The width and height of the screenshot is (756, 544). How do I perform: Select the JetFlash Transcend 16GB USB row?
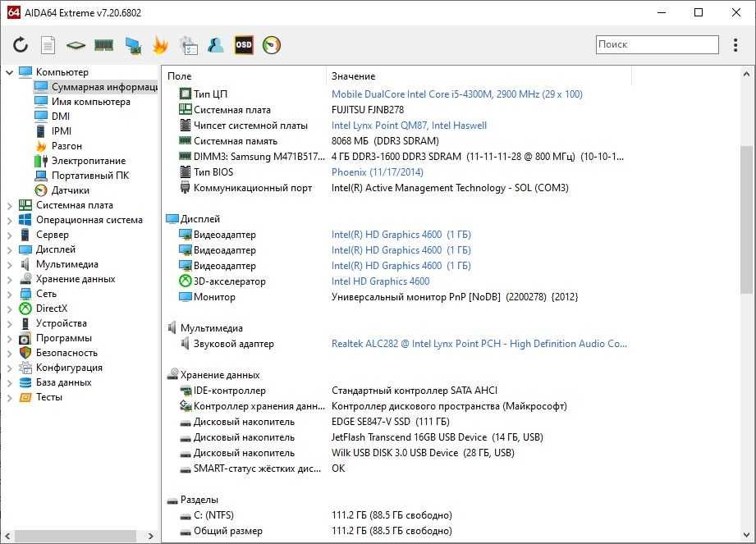coord(396,437)
